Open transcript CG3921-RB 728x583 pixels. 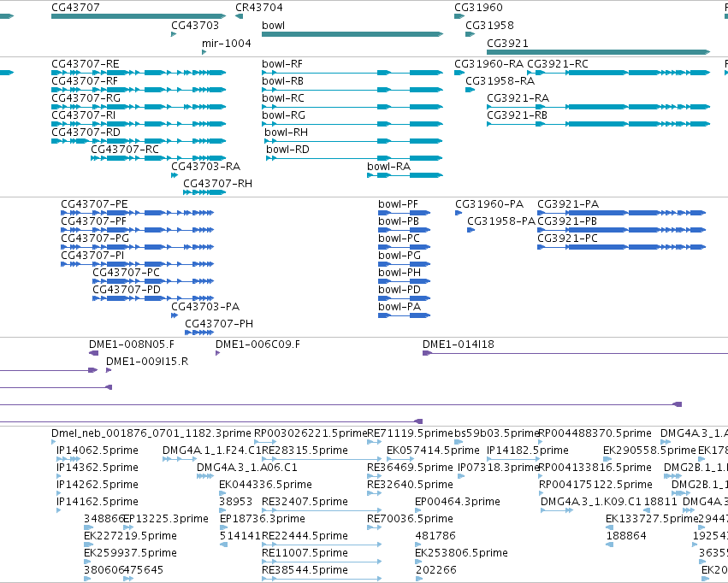(x=599, y=124)
